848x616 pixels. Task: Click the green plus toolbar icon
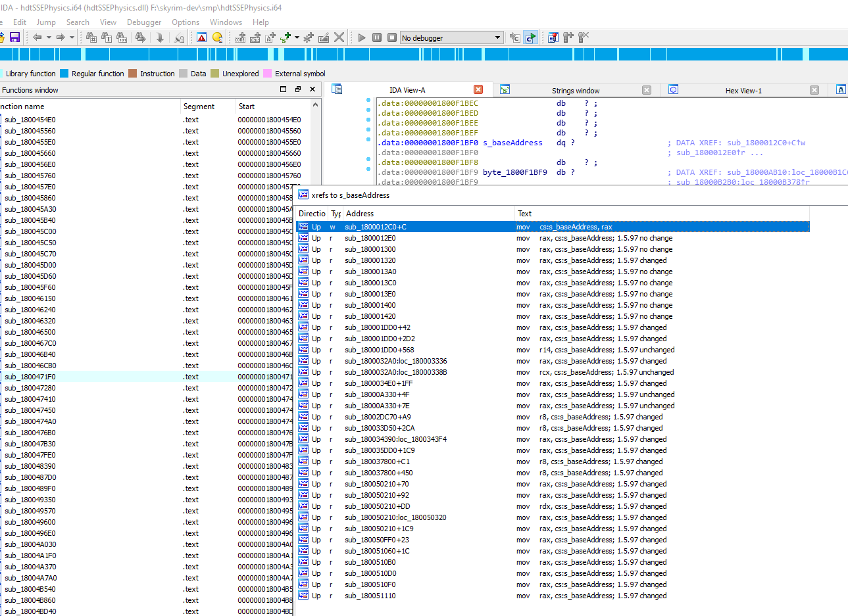coord(286,37)
